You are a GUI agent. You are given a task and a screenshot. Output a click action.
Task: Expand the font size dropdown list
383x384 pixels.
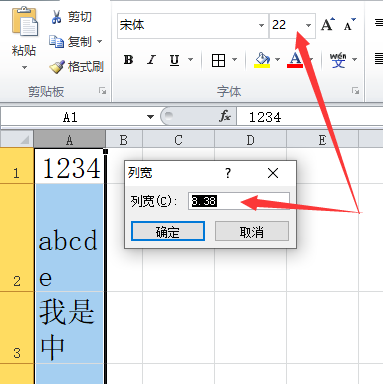pyautogui.click(x=308, y=25)
